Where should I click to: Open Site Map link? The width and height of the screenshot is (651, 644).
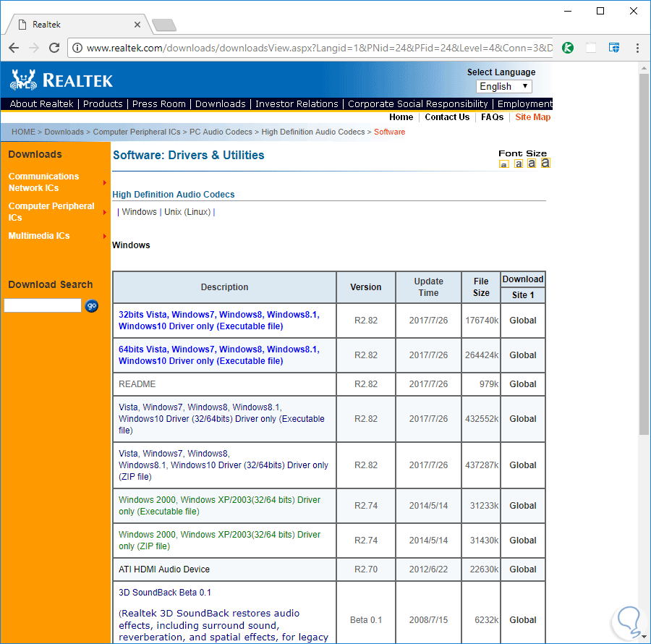pos(532,117)
